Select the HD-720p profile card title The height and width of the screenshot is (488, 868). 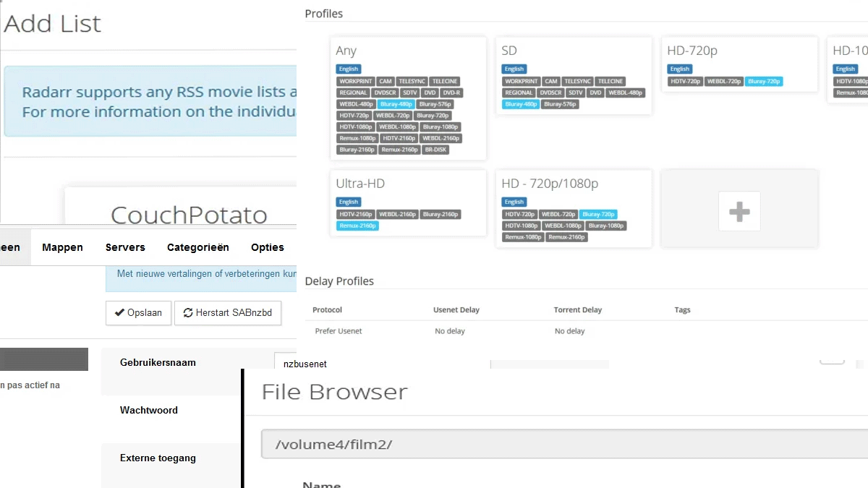(692, 51)
